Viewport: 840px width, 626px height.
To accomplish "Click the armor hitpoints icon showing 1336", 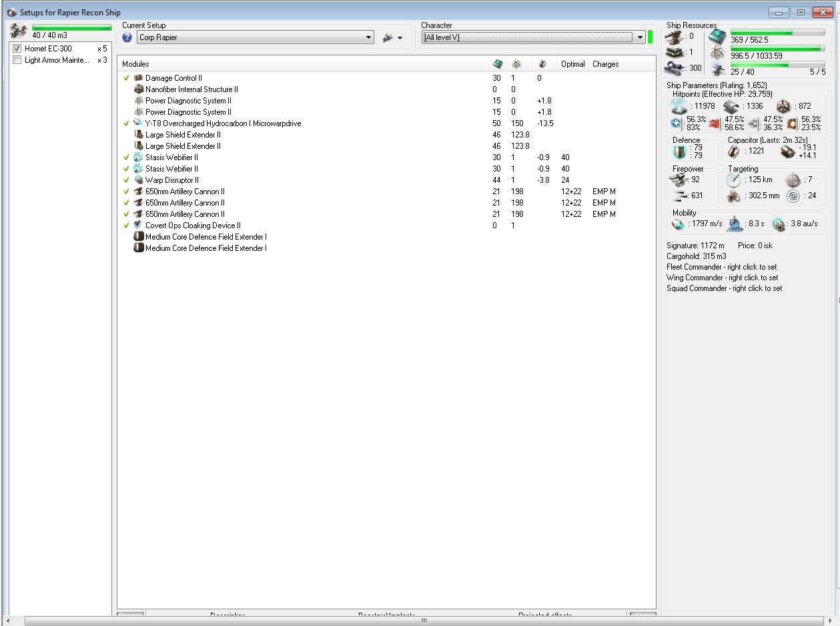I will pyautogui.click(x=733, y=106).
